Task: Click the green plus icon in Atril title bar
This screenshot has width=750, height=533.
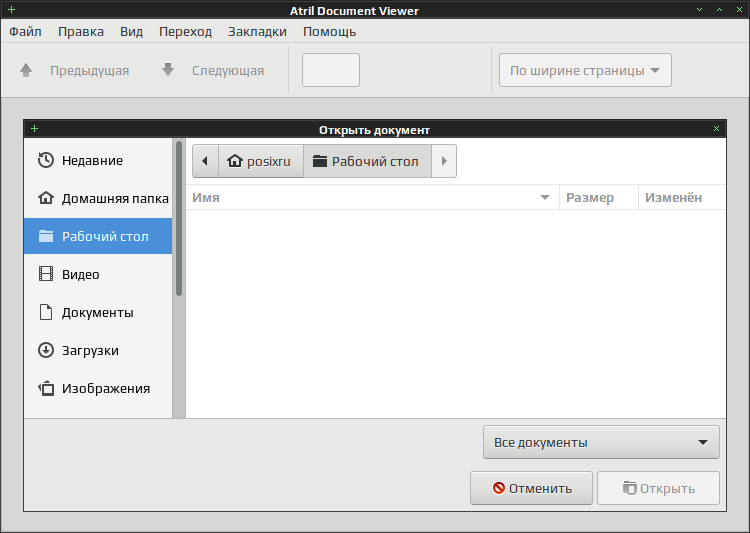Action: (11, 10)
